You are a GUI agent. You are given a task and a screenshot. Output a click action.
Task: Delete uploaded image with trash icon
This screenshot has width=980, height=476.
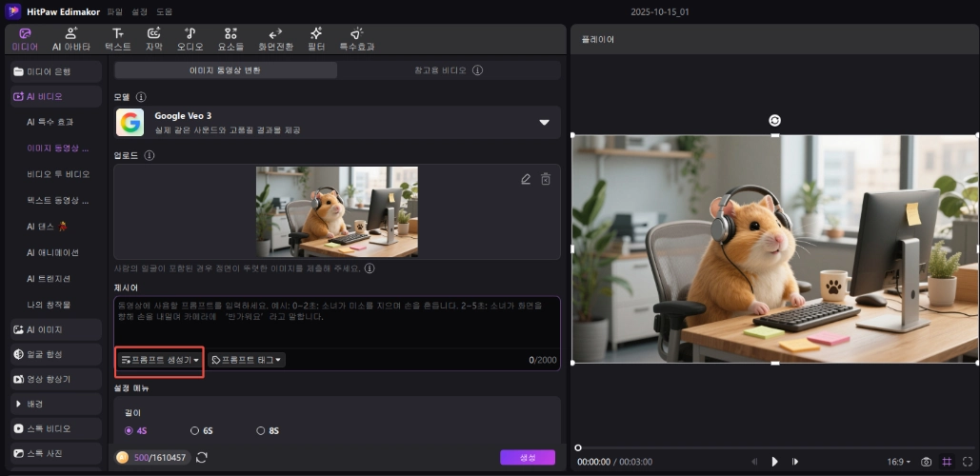546,179
